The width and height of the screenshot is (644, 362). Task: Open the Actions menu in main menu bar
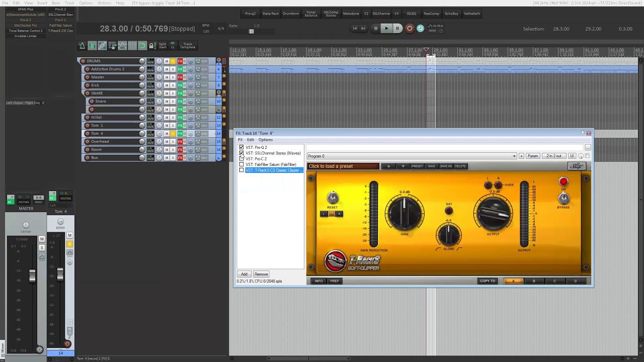(x=105, y=3)
